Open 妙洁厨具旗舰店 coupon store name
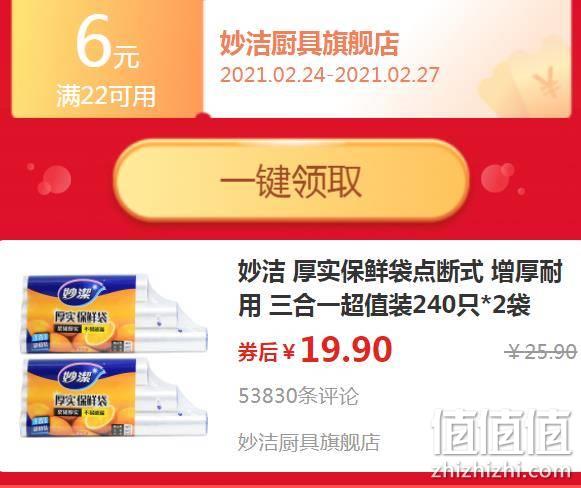This screenshot has width=581, height=488. click(x=309, y=44)
